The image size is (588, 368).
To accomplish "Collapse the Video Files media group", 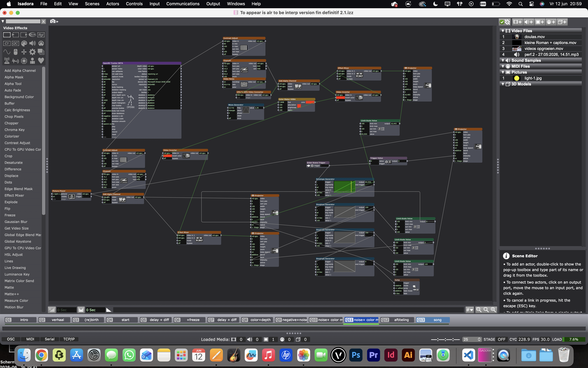I will (x=503, y=31).
